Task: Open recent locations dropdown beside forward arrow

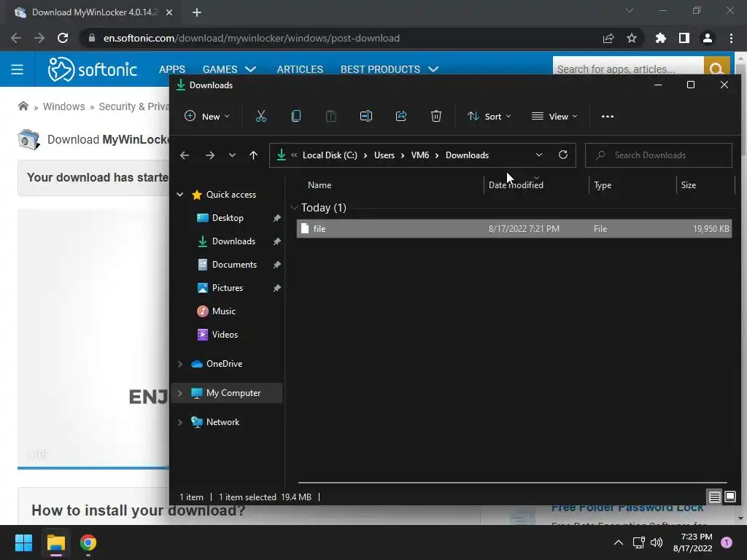Action: click(x=232, y=155)
